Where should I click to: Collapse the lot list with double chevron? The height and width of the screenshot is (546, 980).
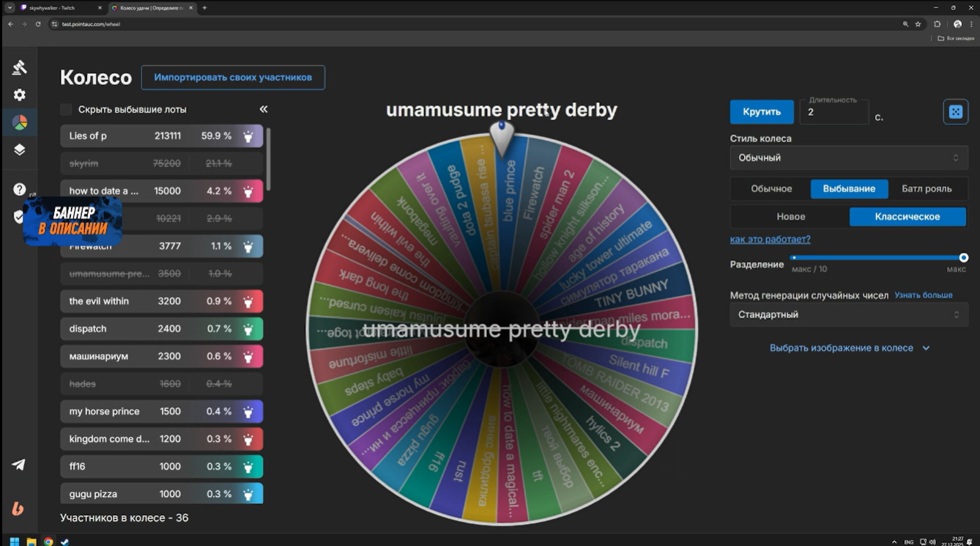pos(264,109)
